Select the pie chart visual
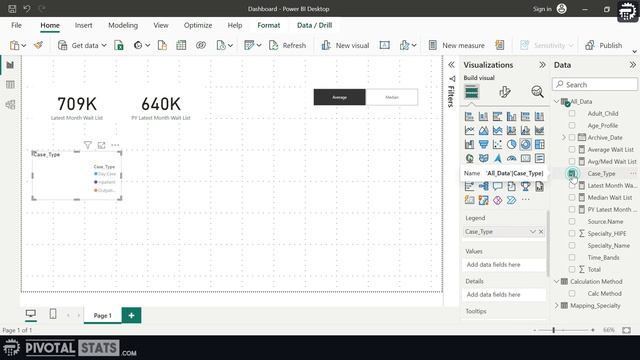 click(x=511, y=144)
